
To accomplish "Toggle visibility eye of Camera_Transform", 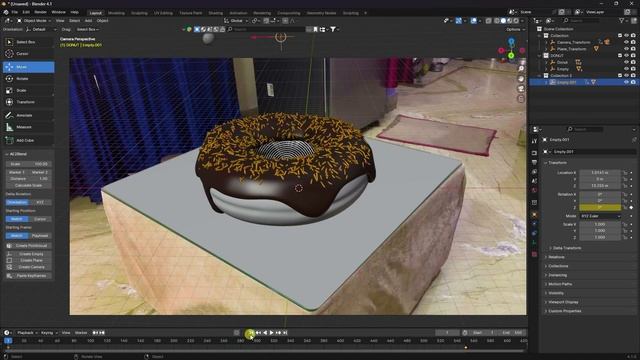I will (627, 42).
